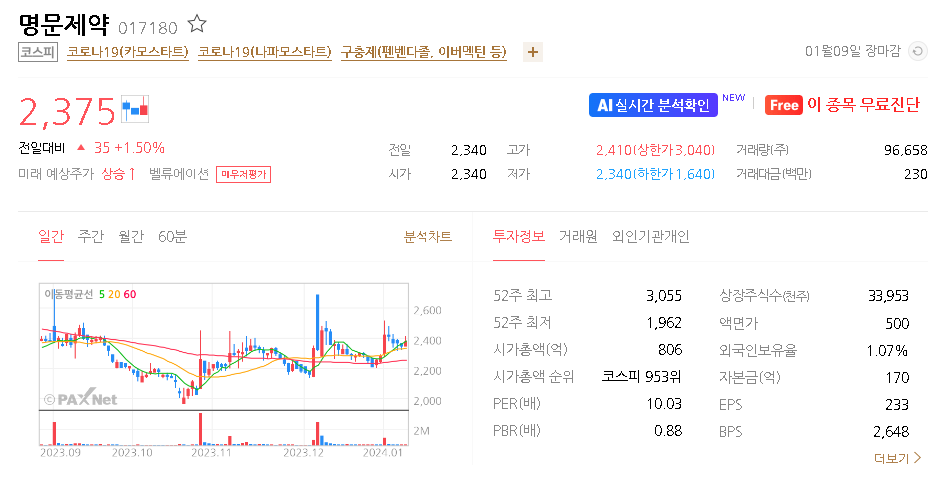
Task: Click AI실시간 분석확인 button
Action: [653, 105]
